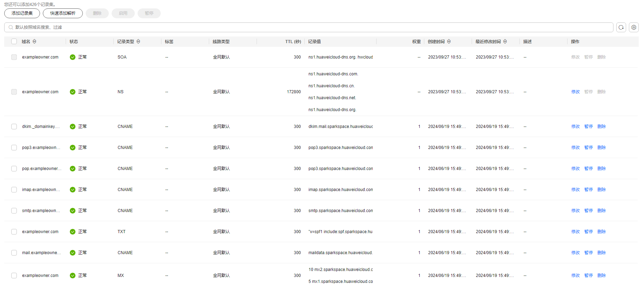
Task: Click 暂停 in the MX record row
Action: [589, 276]
